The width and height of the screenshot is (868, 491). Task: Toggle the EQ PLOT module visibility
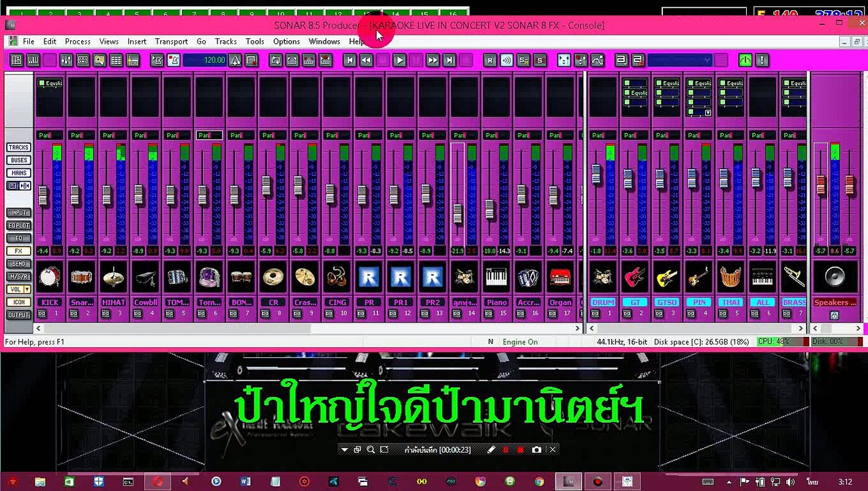click(x=18, y=226)
